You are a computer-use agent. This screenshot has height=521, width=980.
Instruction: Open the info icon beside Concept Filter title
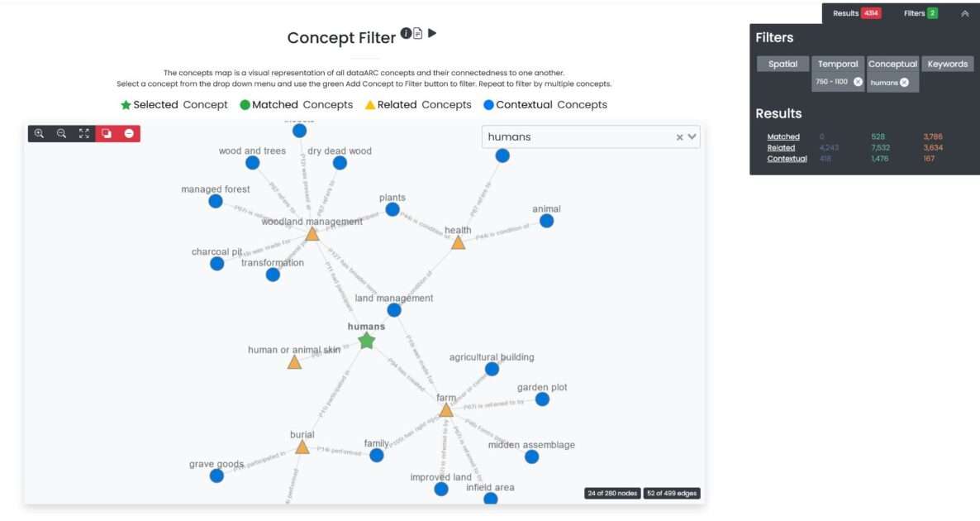[406, 34]
